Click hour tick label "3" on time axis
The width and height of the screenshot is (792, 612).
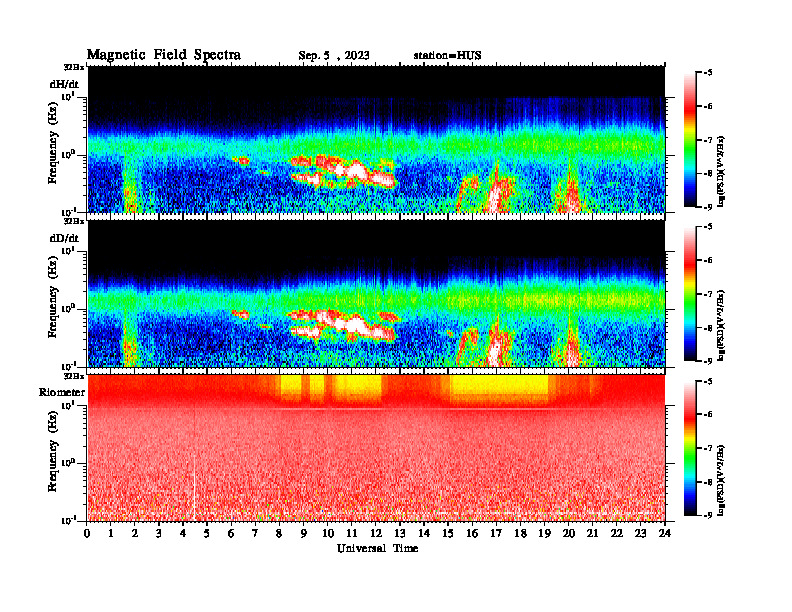pyautogui.click(x=159, y=533)
